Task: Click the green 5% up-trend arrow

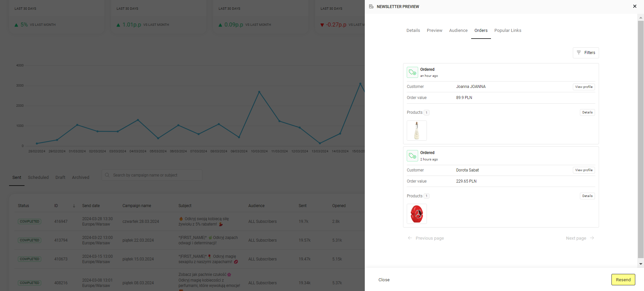Action: [x=16, y=25]
